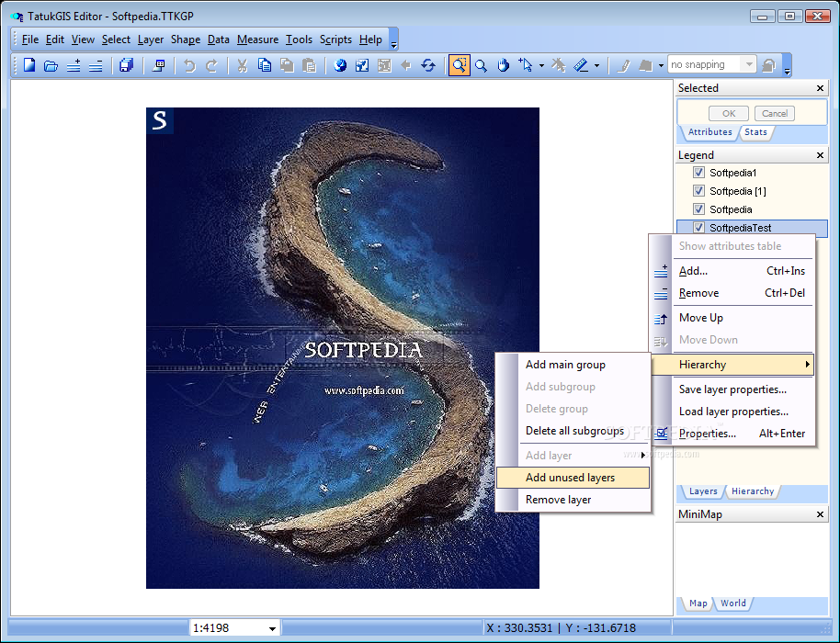
Task: Switch to the legend Hierarchy tab
Action: pyautogui.click(x=753, y=491)
